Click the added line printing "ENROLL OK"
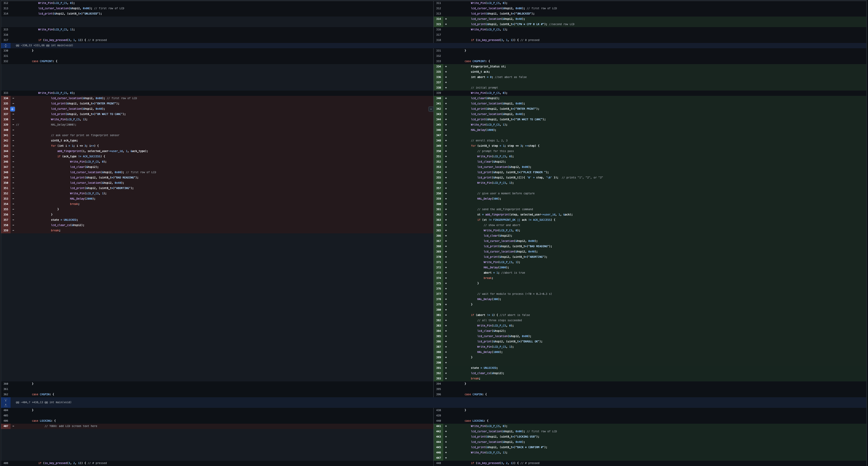 pyautogui.click(x=509, y=342)
